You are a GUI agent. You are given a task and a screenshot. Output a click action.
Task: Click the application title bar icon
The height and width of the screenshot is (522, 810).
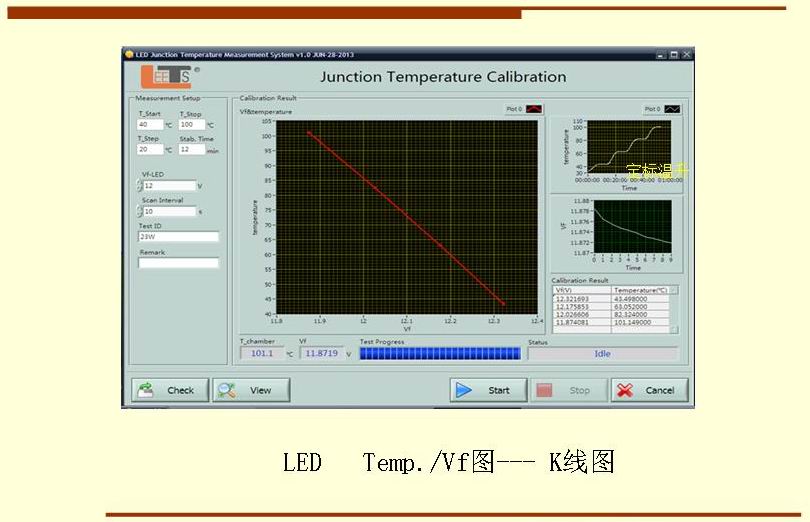[129, 54]
